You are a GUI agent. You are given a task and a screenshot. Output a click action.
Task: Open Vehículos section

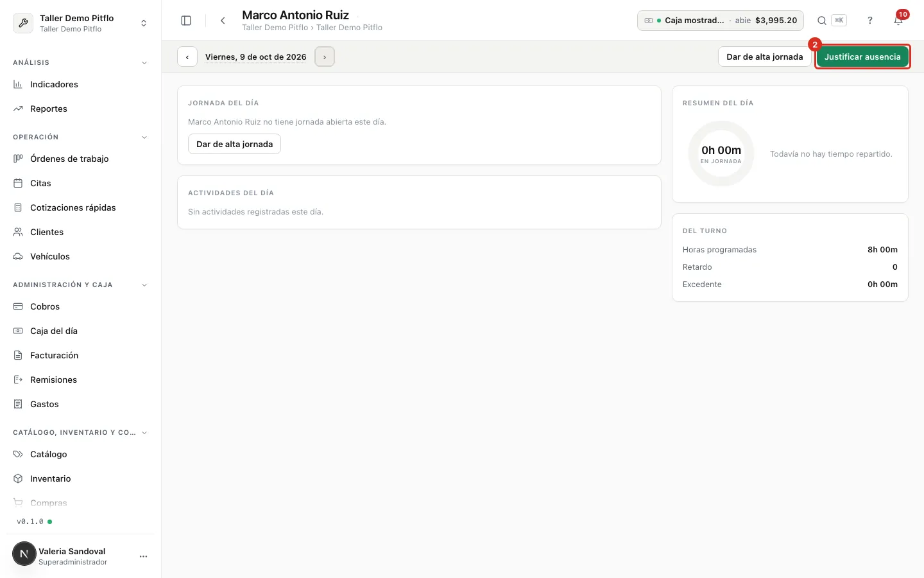click(x=80, y=256)
